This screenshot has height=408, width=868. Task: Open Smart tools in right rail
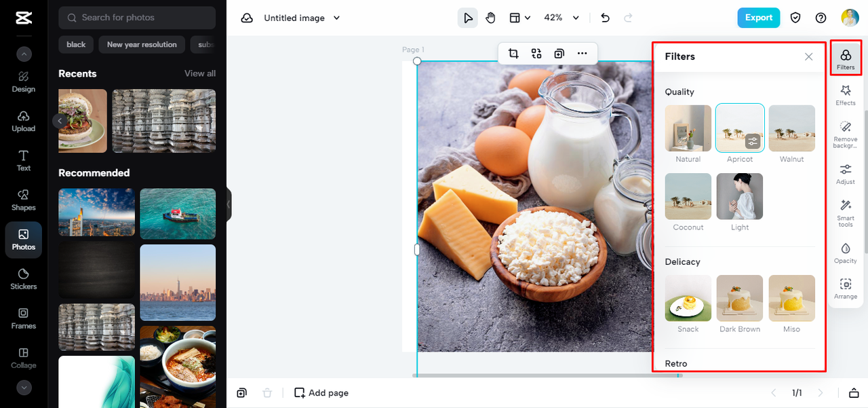point(846,213)
